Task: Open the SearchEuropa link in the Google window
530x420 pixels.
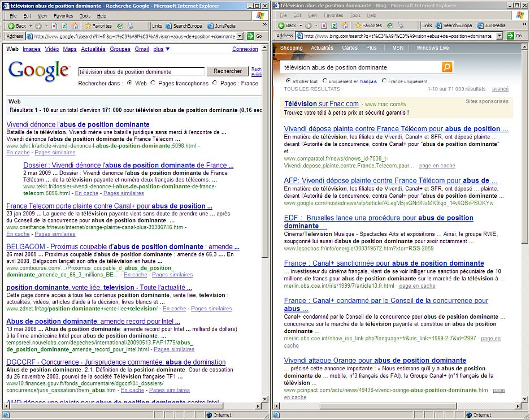Action: (x=184, y=25)
